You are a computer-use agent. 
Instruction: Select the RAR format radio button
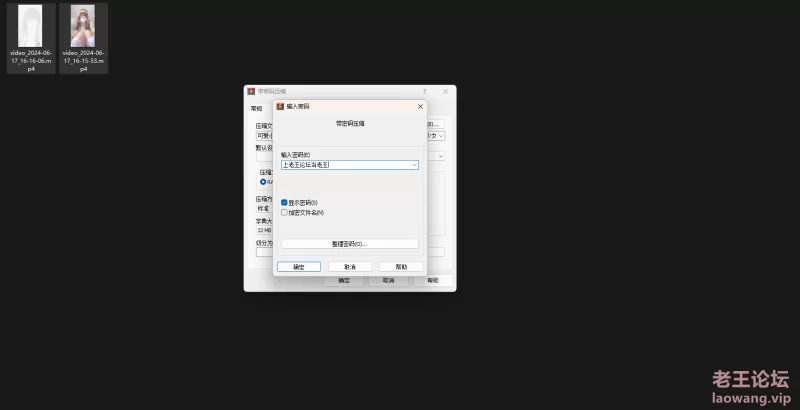click(x=263, y=182)
